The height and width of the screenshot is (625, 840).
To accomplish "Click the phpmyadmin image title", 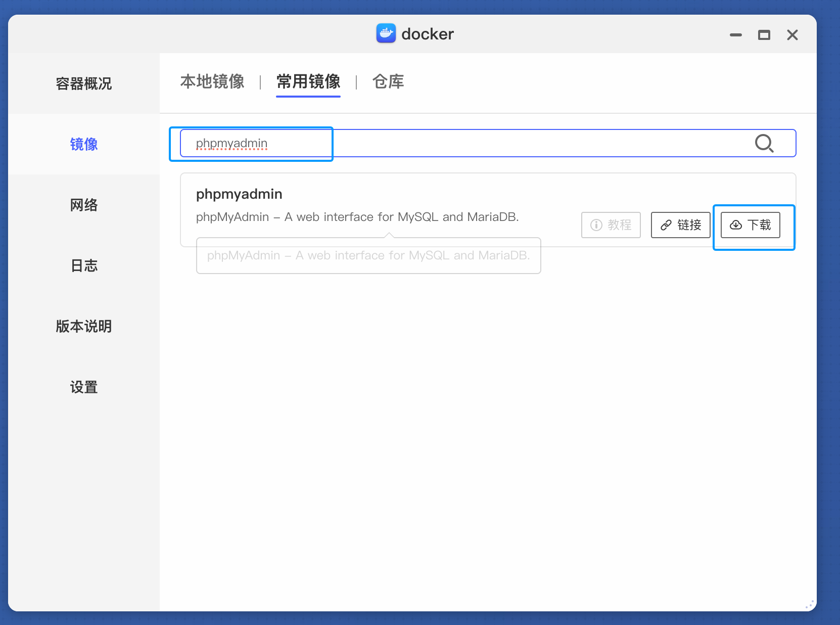I will (239, 194).
